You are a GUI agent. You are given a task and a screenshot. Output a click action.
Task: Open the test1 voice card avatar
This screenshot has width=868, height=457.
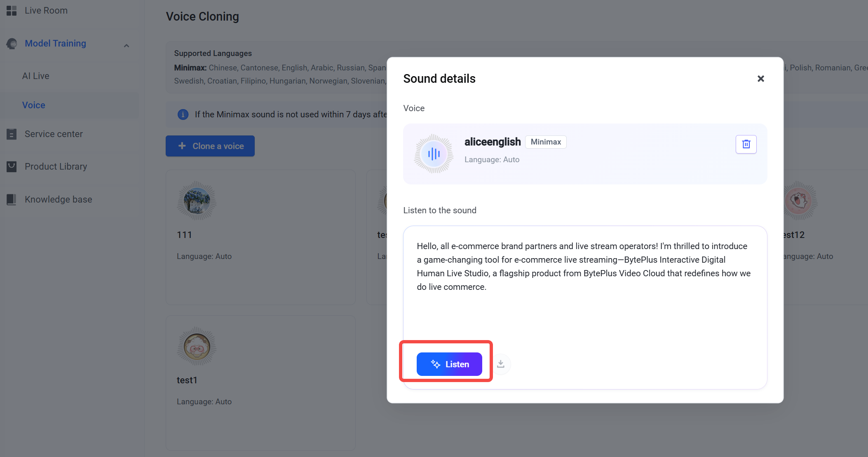(x=197, y=347)
